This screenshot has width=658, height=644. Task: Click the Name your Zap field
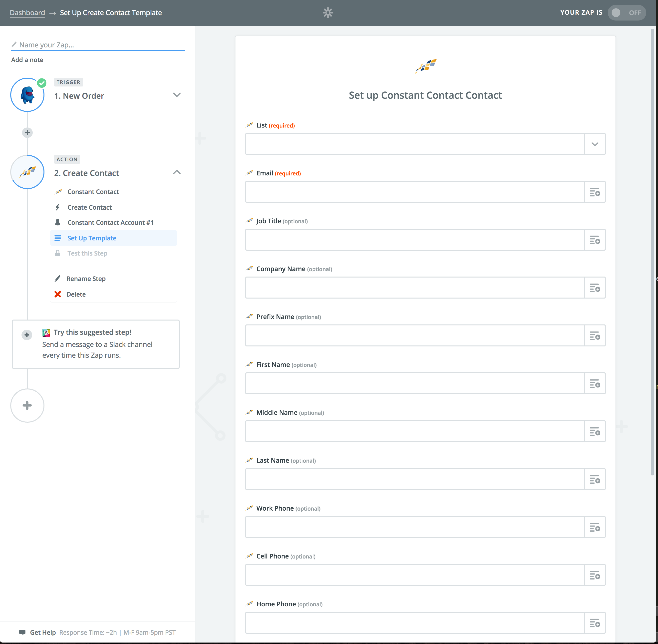click(x=98, y=45)
